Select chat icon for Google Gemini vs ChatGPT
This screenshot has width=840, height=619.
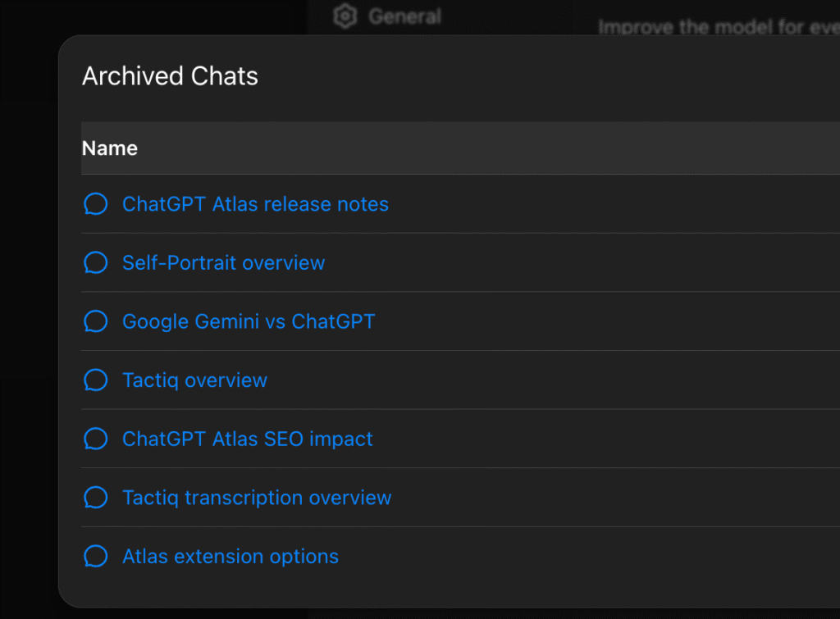coord(96,321)
